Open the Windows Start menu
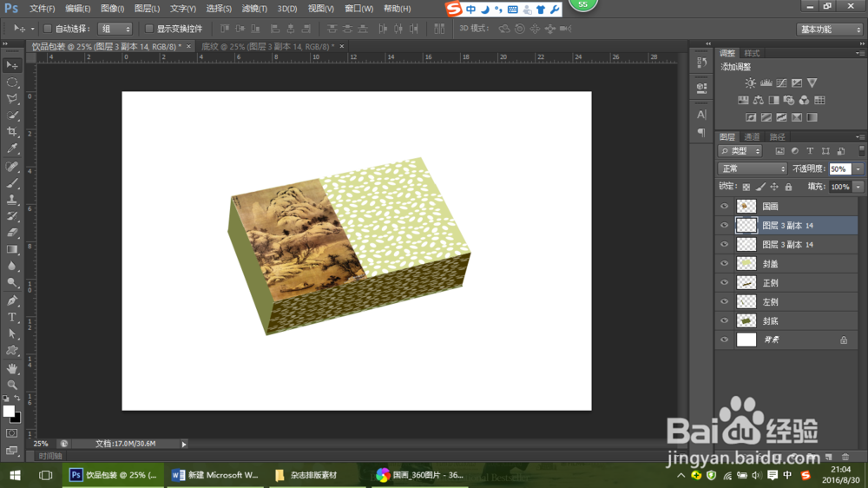This screenshot has width=868, height=488. click(x=15, y=475)
